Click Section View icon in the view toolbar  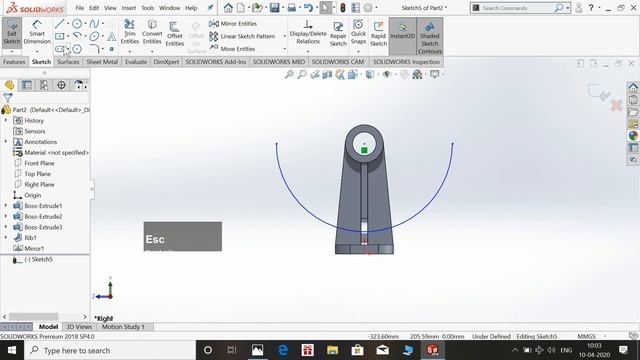point(327,74)
